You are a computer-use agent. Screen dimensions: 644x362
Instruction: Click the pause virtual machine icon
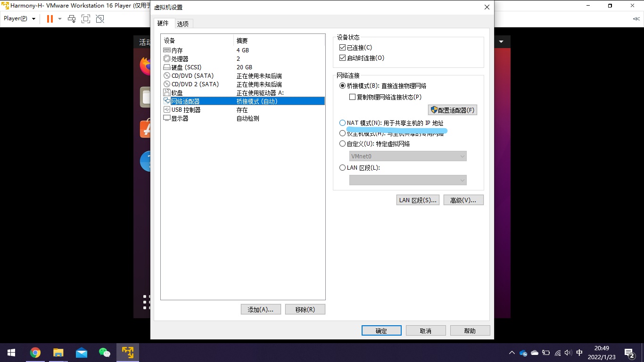coord(50,19)
